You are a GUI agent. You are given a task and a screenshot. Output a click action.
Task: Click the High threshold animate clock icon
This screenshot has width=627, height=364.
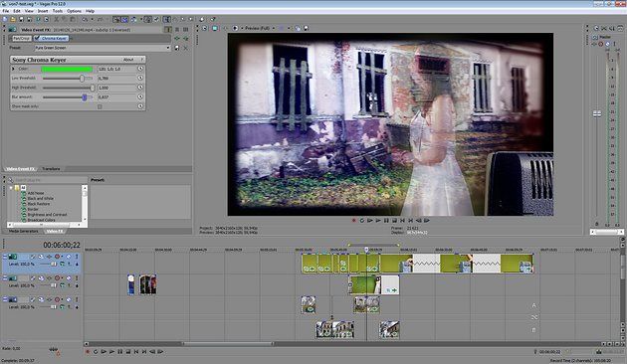(140, 88)
